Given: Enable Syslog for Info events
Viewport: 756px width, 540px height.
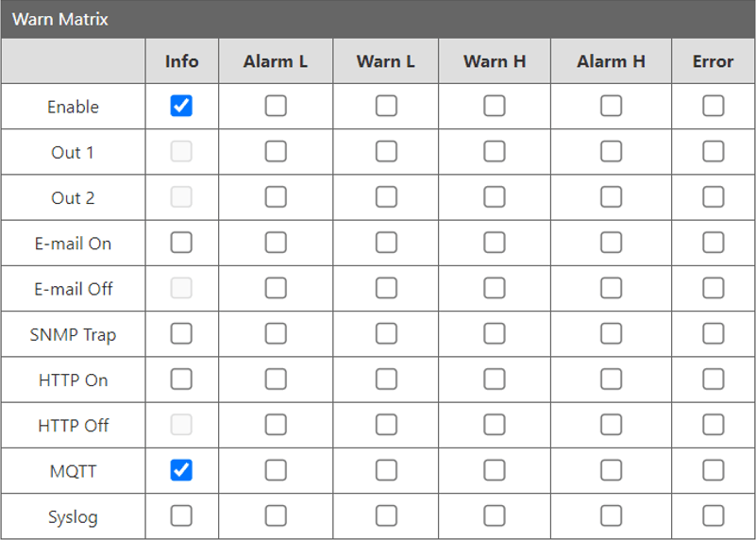Looking at the screenshot, I should click(181, 515).
